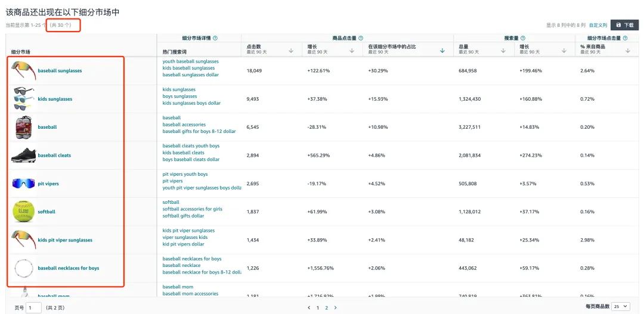
Task: Sort by click count column arrow
Action: point(291,51)
